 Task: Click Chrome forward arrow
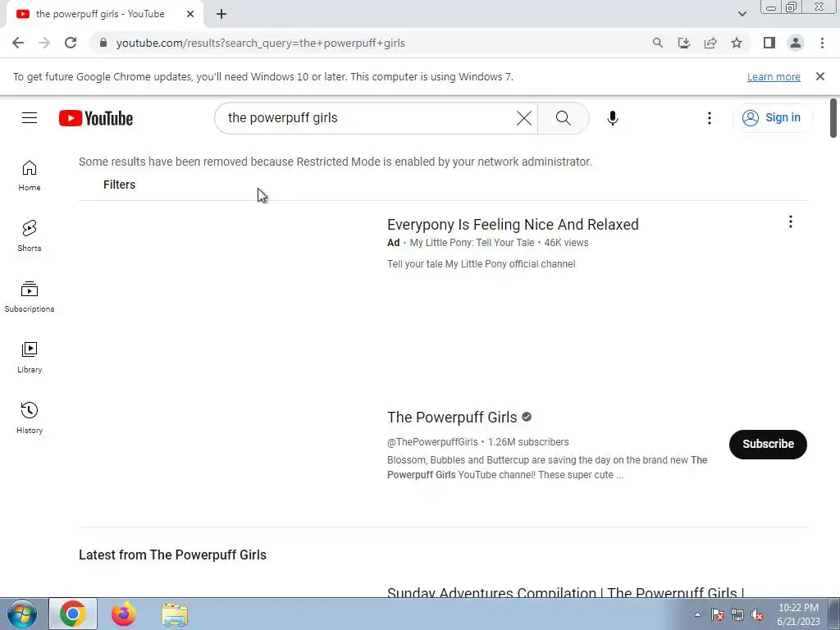coord(44,43)
